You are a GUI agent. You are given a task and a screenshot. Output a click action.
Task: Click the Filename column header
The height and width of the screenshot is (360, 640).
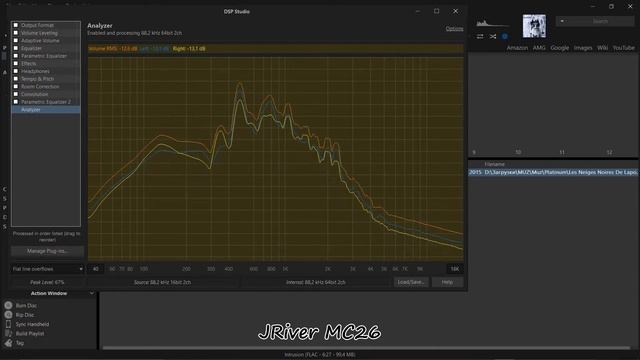[495, 164]
